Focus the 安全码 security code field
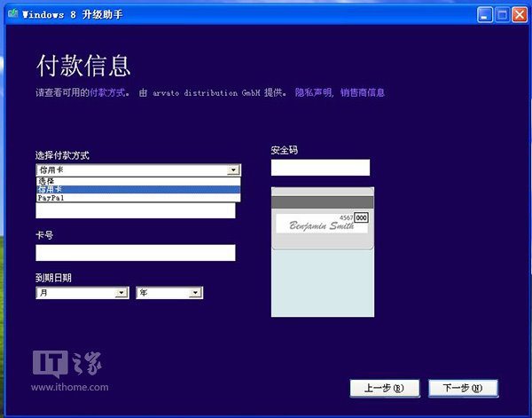 click(320, 168)
